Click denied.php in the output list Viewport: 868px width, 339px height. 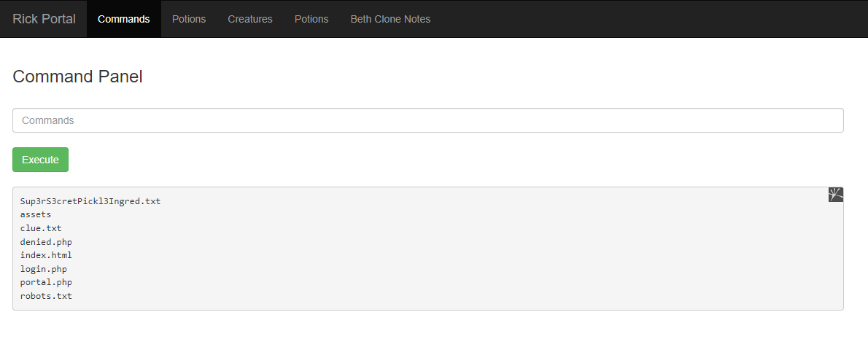tap(46, 242)
